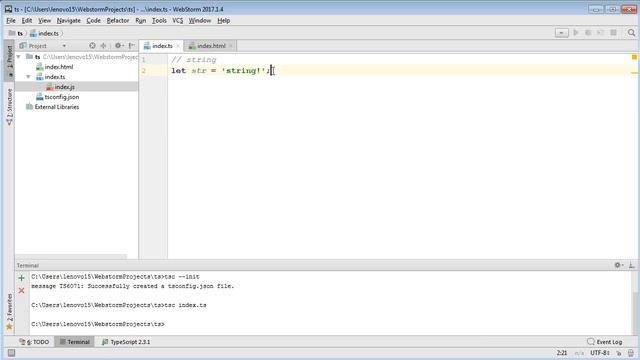Screen dimensions: 640x360
Task: Collapse the ts project root
Action: [x=19, y=57]
